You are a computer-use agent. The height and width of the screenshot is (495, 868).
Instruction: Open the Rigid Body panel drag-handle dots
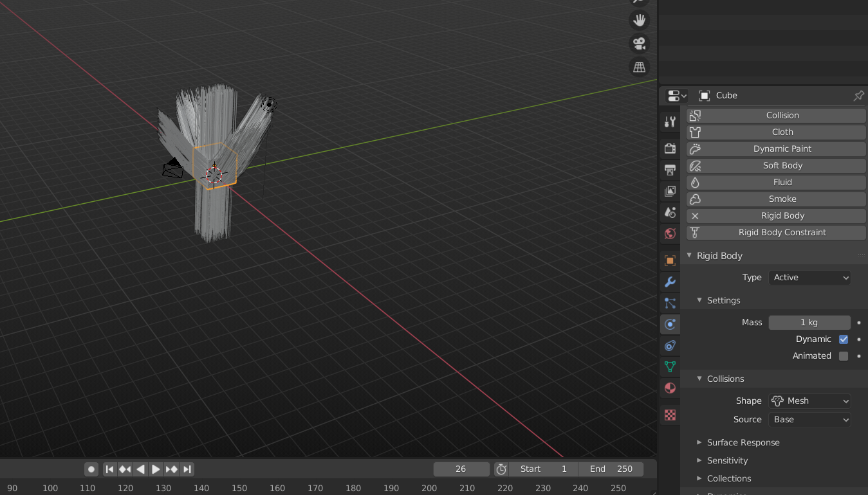(861, 255)
